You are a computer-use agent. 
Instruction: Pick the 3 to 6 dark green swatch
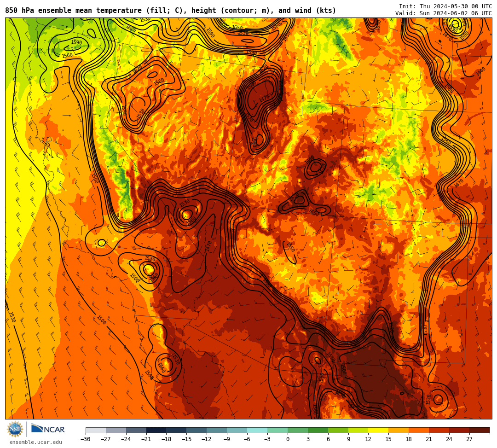[x=318, y=430]
